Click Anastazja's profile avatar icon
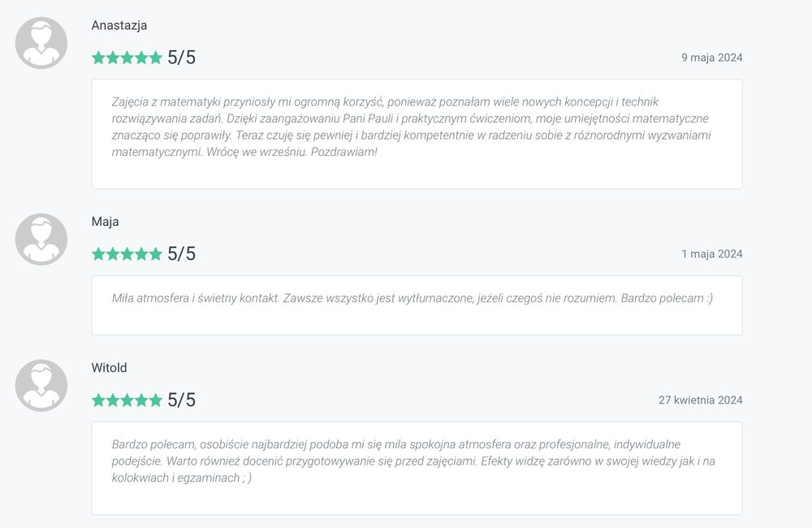 point(41,43)
